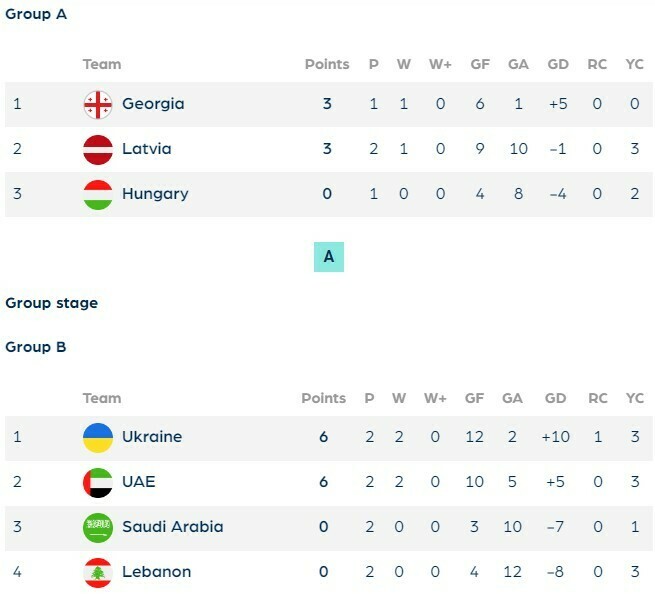Click the Latvia flag icon
Viewport: 655px width, 594px height.
(x=98, y=149)
